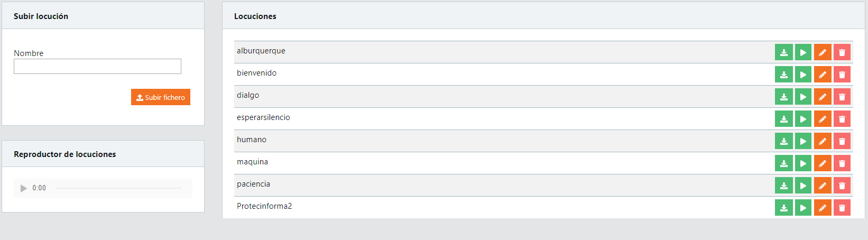This screenshot has width=868, height=240.
Task: Play the bienvenido recording
Action: pyautogui.click(x=803, y=75)
